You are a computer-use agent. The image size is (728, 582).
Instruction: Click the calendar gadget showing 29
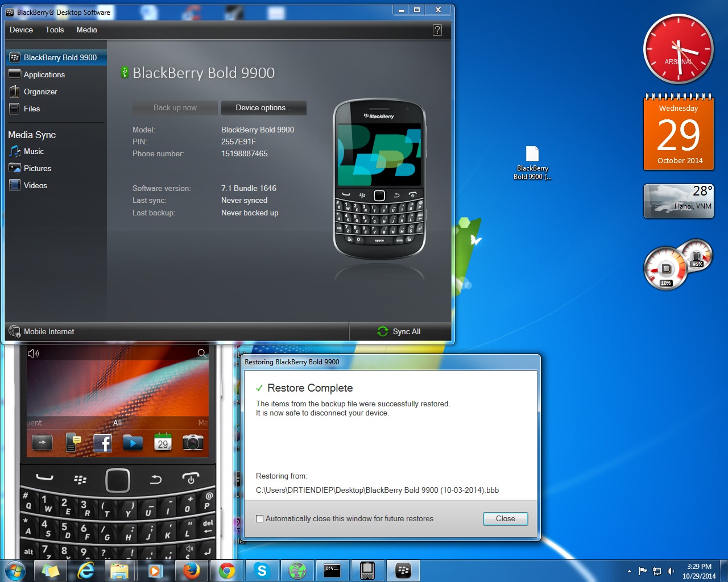point(679,131)
